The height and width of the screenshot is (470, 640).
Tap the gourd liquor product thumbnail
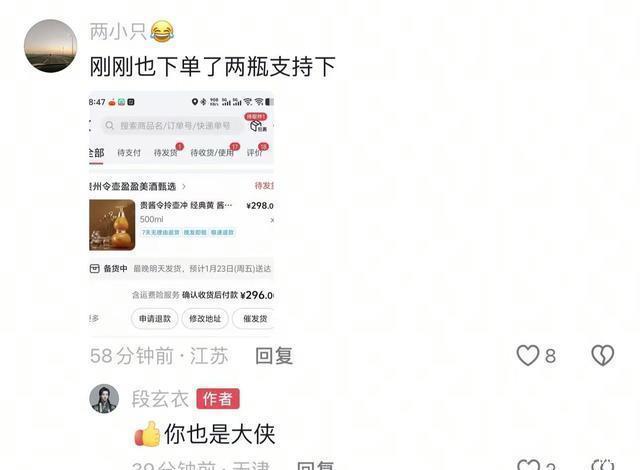pyautogui.click(x=112, y=225)
